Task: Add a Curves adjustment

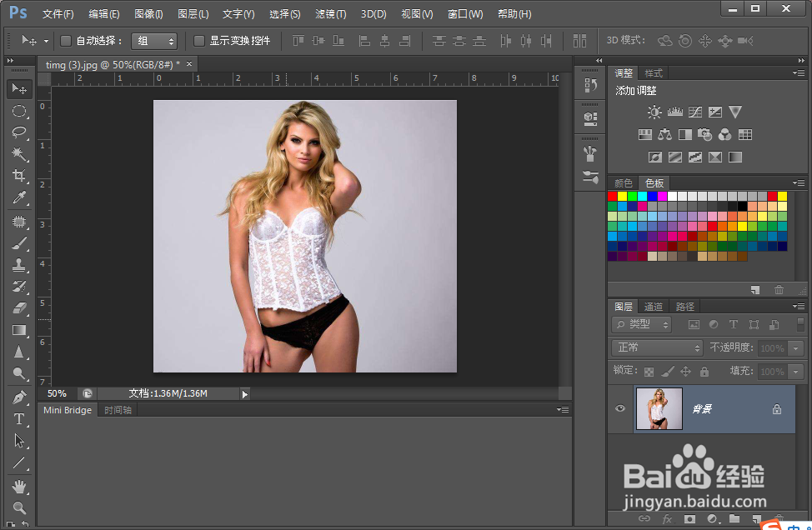Action: click(x=695, y=112)
